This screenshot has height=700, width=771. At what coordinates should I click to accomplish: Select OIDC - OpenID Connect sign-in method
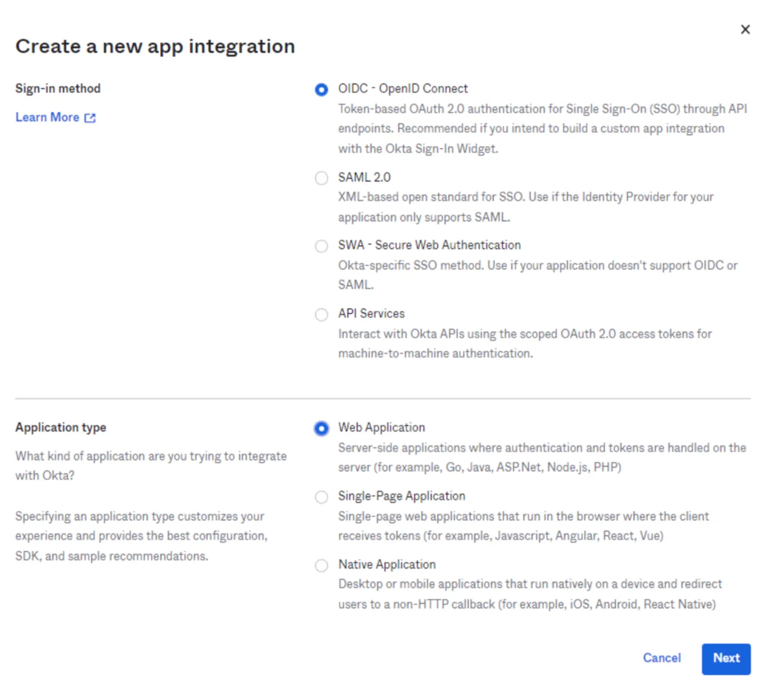[x=321, y=90]
